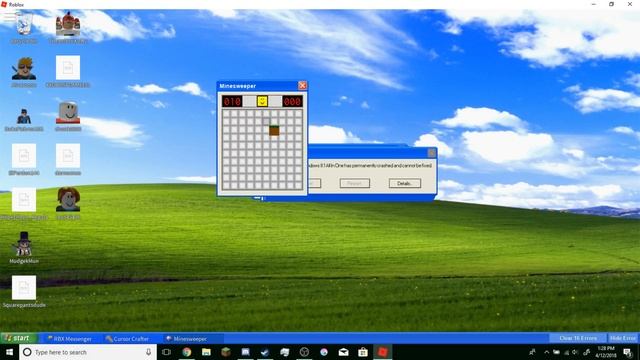The image size is (640, 360).
Task: Close the crash error dialog
Action: [431, 153]
